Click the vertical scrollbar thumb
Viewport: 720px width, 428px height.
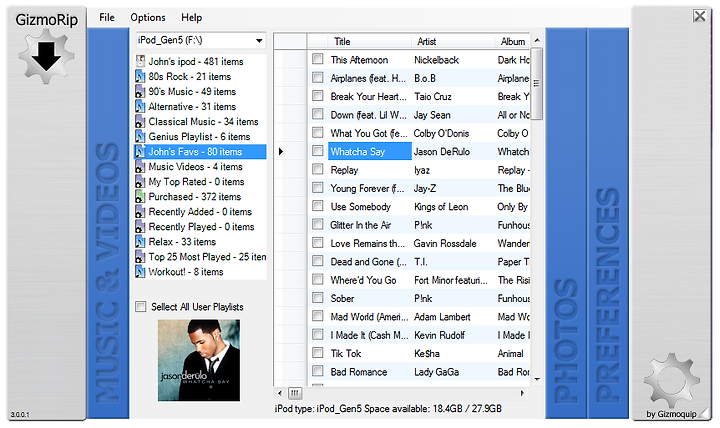537,84
